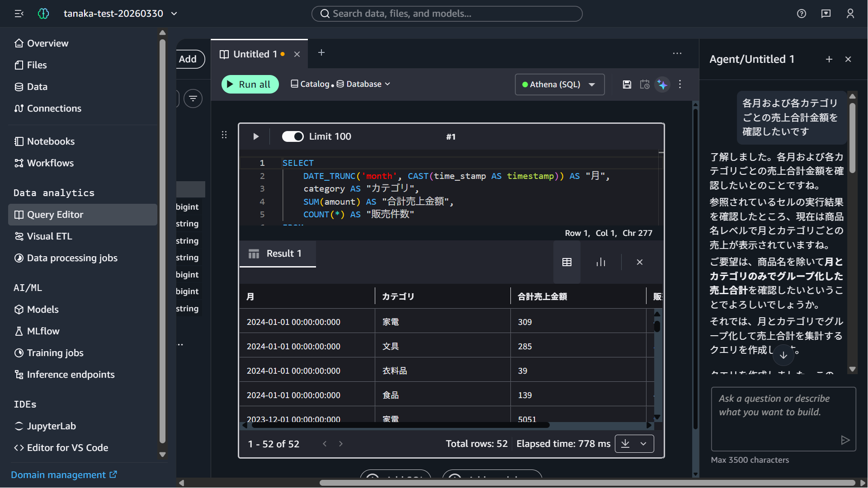Image resolution: width=868 pixels, height=488 pixels.
Task: Save the querybook with the disk icon
Action: [x=627, y=84]
